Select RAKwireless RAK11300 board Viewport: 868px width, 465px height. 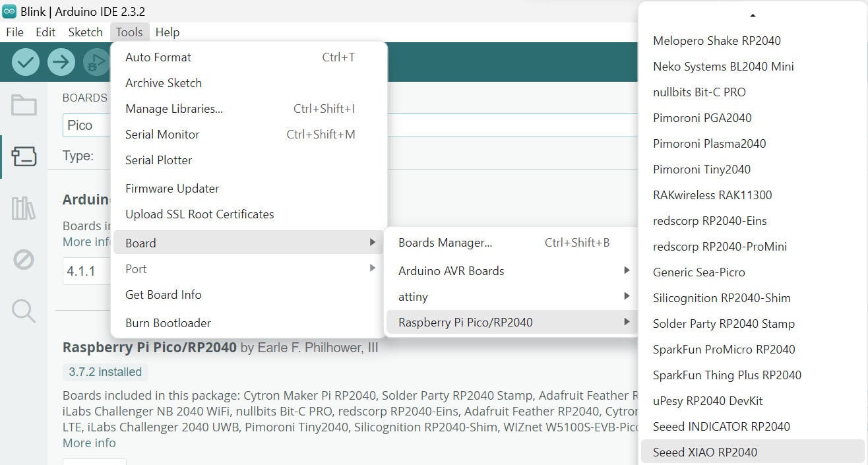point(753,195)
